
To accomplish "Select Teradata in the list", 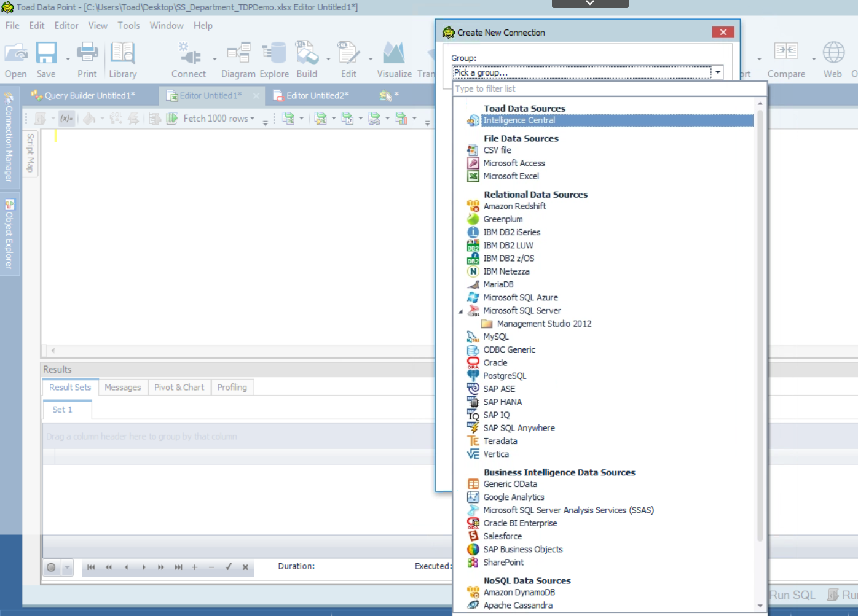I will [x=500, y=441].
